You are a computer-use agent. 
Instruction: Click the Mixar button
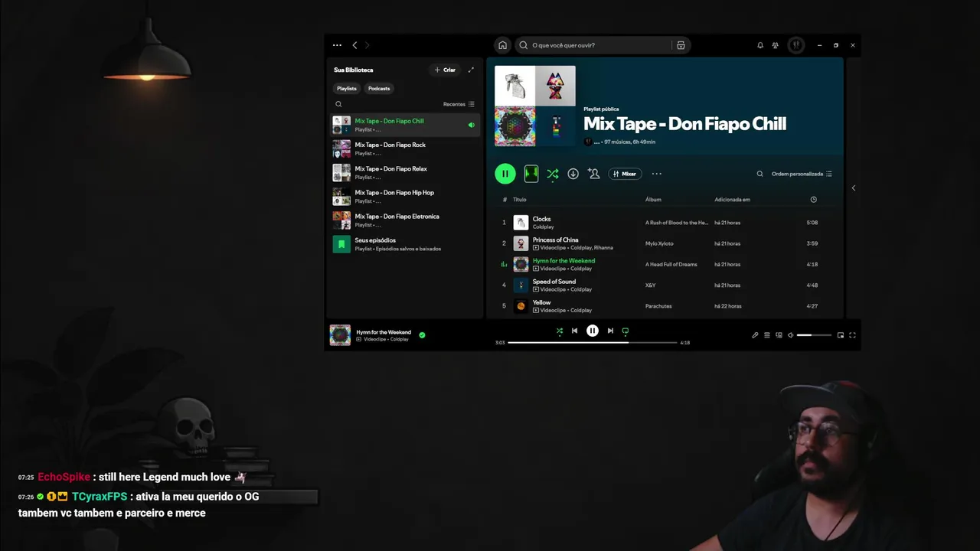point(625,174)
